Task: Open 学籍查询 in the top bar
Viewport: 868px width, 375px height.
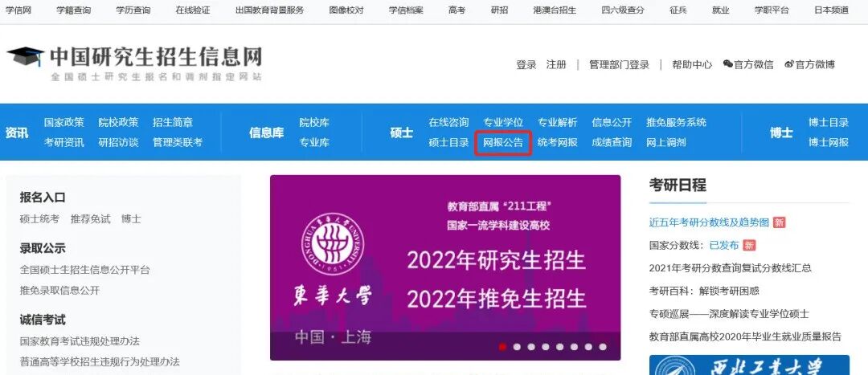Action: [74, 10]
